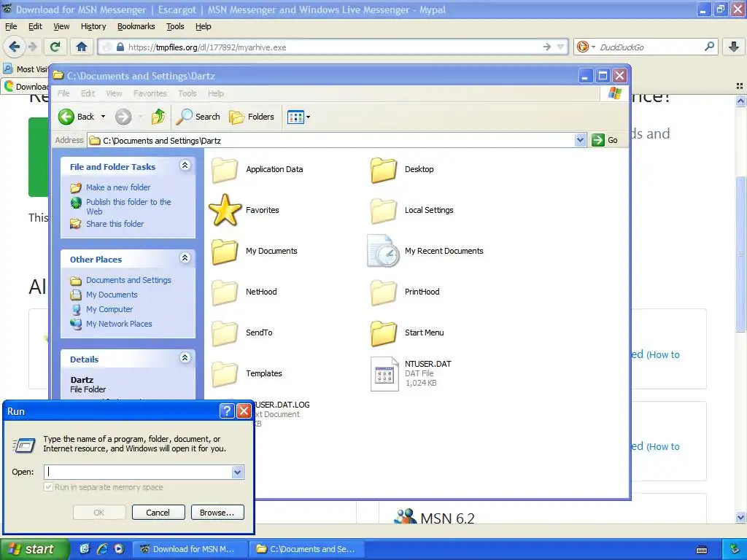The width and height of the screenshot is (747, 560).
Task: Click the Mypal page vertical scrollbar thumb
Action: point(740,254)
